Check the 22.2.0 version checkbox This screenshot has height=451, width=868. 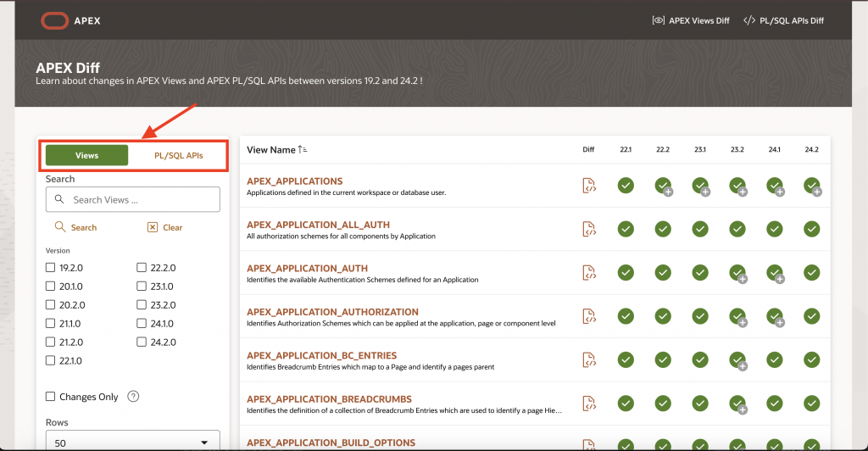point(142,268)
